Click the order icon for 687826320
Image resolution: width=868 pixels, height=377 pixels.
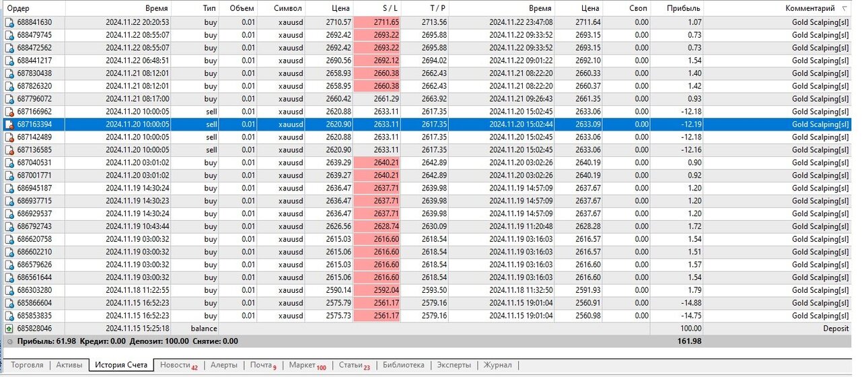[x=9, y=86]
